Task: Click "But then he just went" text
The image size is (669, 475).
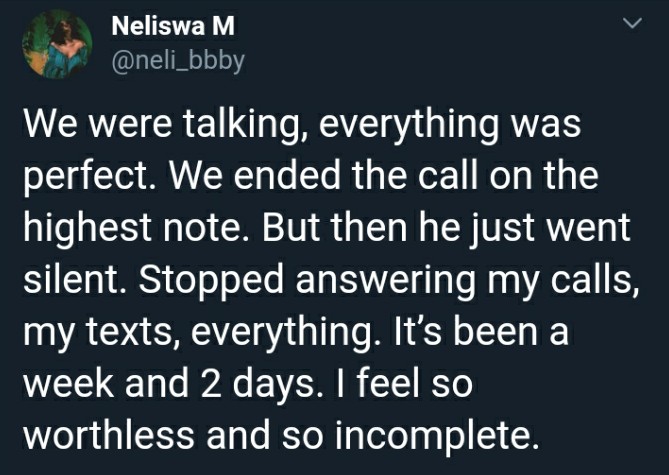Action: (x=446, y=228)
